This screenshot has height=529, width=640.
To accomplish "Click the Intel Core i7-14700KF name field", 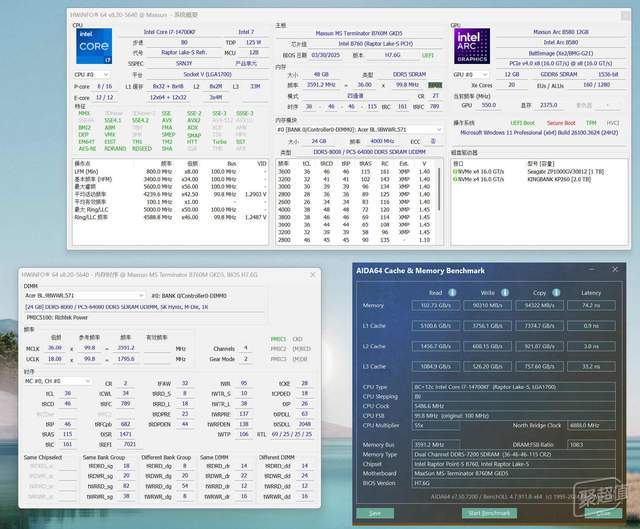I will coord(169,32).
